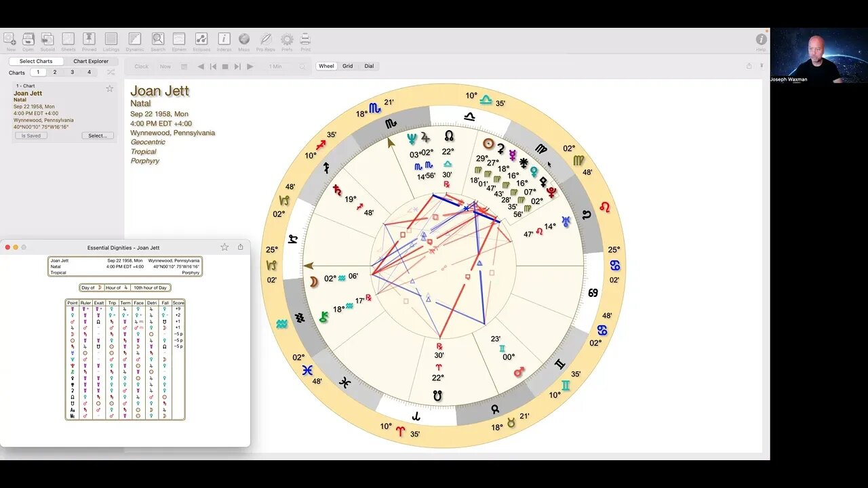Image resolution: width=868 pixels, height=488 pixels.
Task: Switch to the Wheel view
Action: 327,66
